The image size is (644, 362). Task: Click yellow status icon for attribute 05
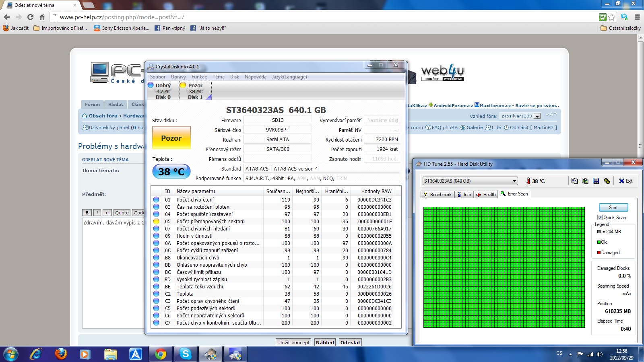click(156, 221)
